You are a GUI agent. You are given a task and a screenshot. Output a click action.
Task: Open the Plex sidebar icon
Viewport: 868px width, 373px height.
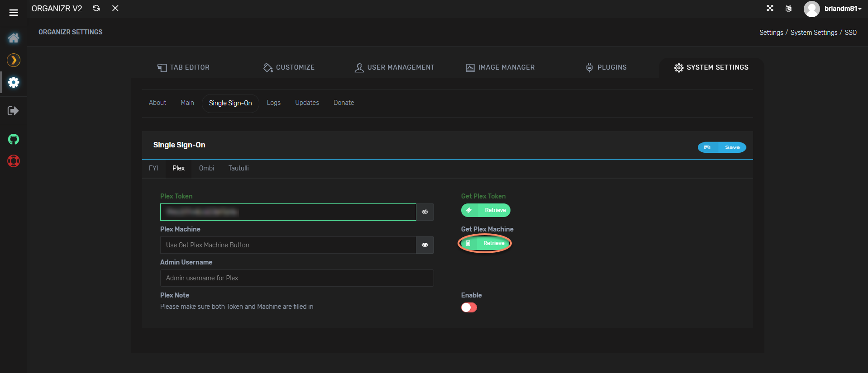[14, 60]
